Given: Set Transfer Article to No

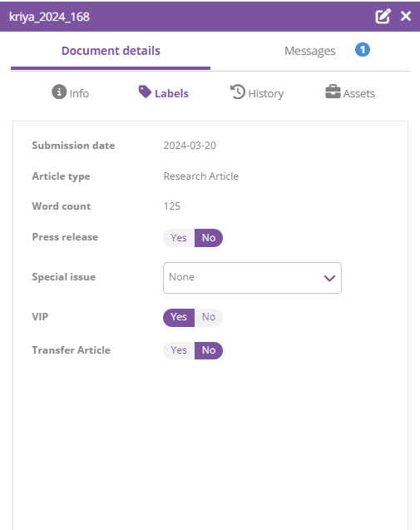Looking at the screenshot, I should point(209,350).
